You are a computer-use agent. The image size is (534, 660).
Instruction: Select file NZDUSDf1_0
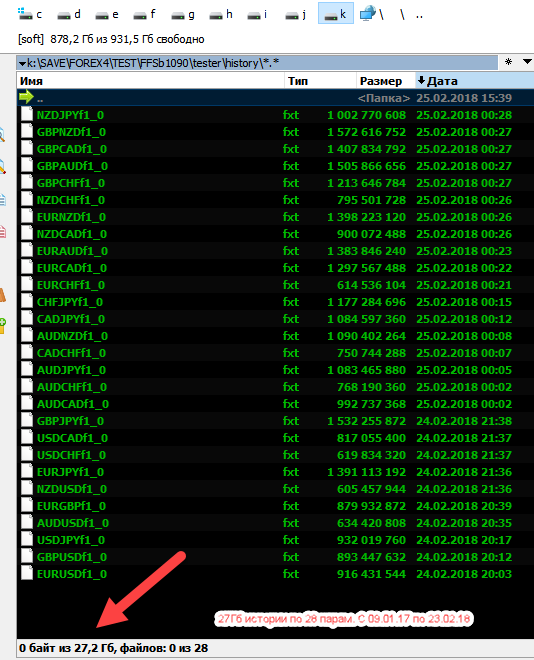[275, 489]
